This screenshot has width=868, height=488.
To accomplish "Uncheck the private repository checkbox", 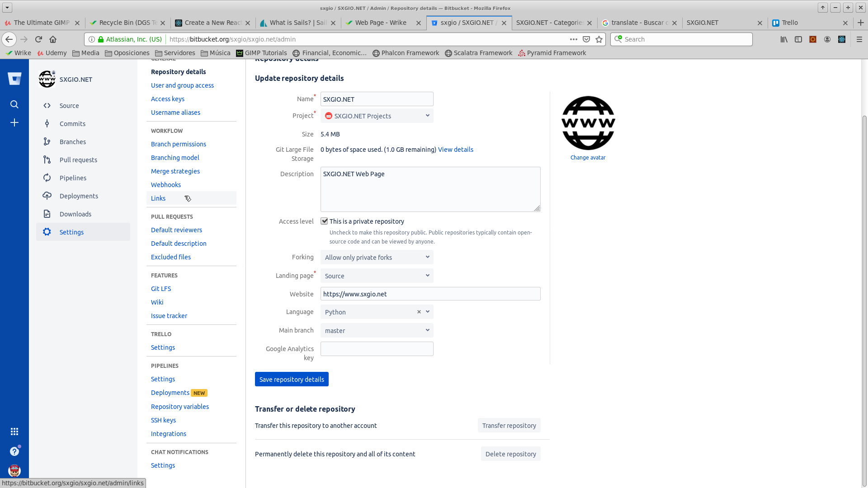I will click(324, 221).
